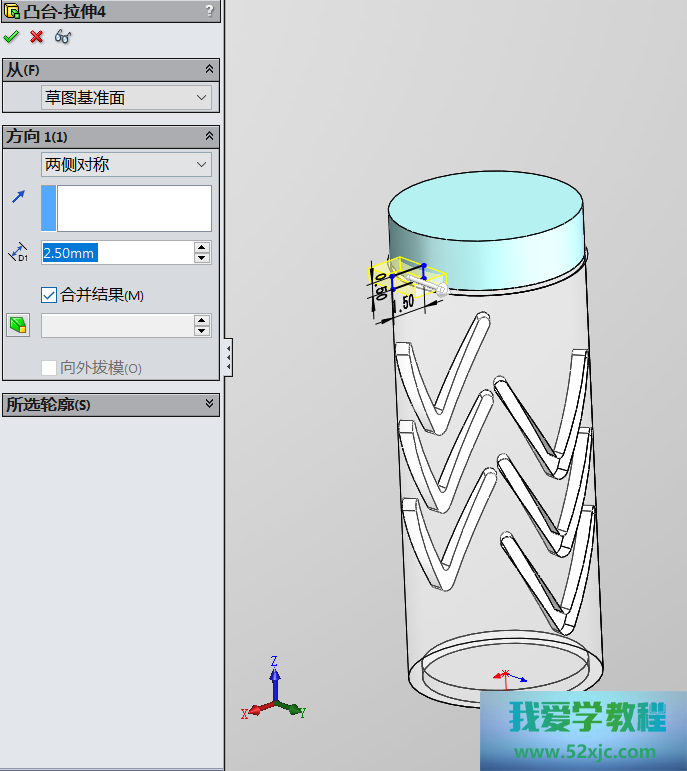Decrease depth value with down arrow
The image size is (687, 771).
(x=202, y=258)
